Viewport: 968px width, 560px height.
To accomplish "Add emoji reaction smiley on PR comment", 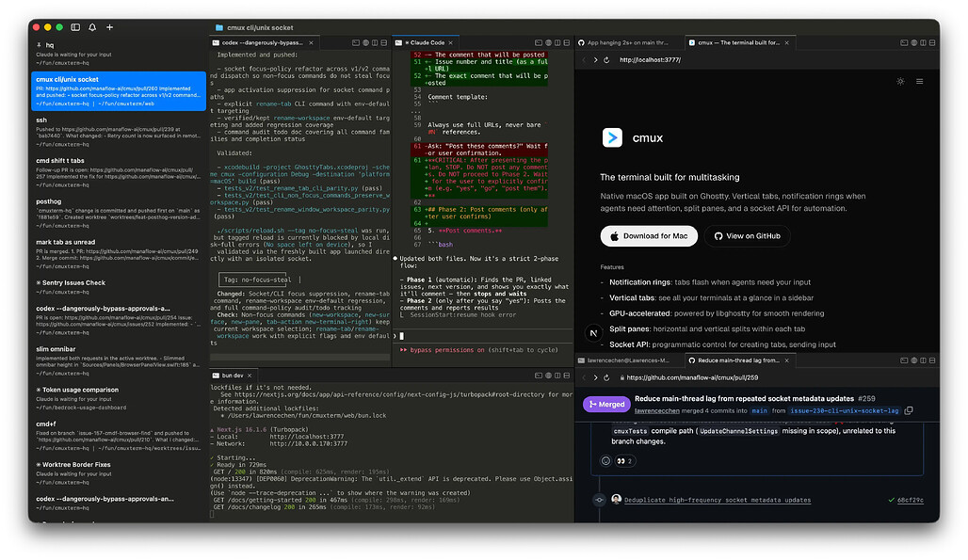I will coord(605,461).
